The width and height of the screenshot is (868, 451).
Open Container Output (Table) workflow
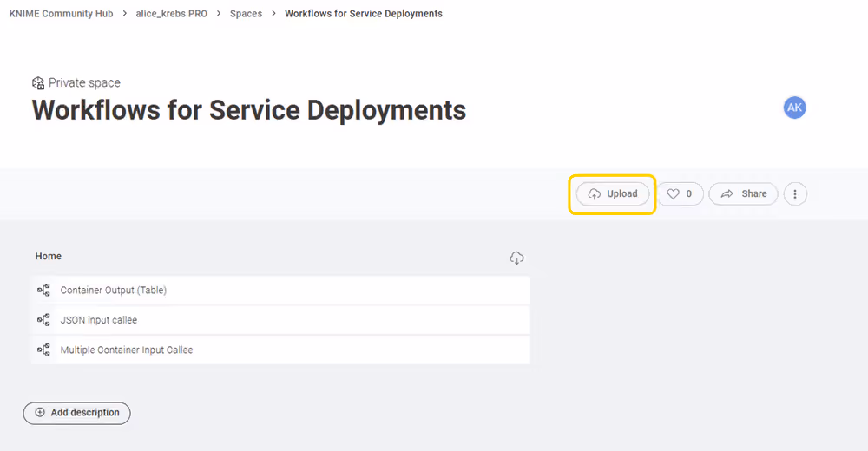point(280,290)
